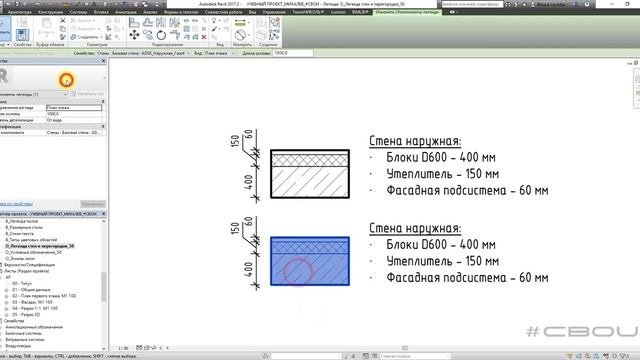
Task: Click the Project Browser vertical scrollbar thumb
Action: [x=104, y=287]
